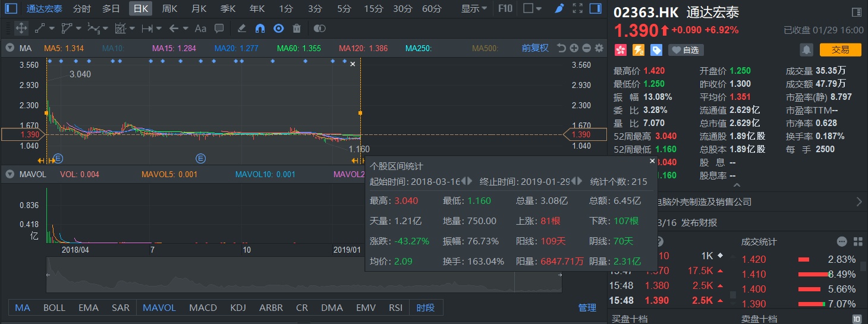Add the speech bubble comment annotation
Viewport: 868px width, 324px height.
click(219, 28)
